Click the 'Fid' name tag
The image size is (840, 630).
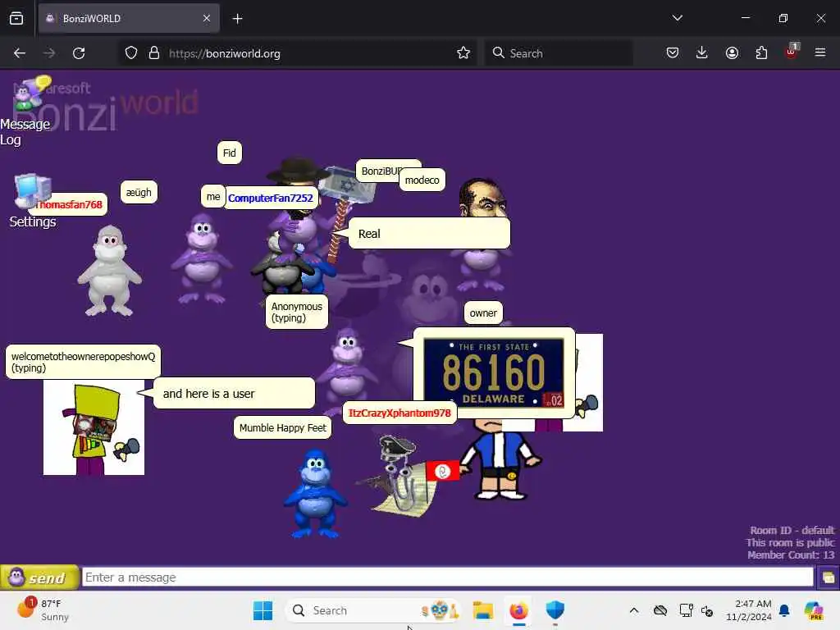230,153
